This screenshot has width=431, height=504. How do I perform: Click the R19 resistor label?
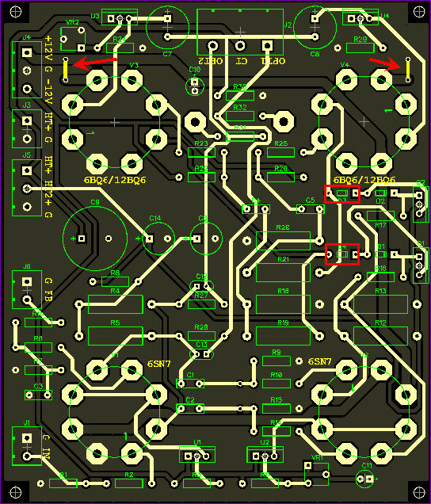pos(283,323)
